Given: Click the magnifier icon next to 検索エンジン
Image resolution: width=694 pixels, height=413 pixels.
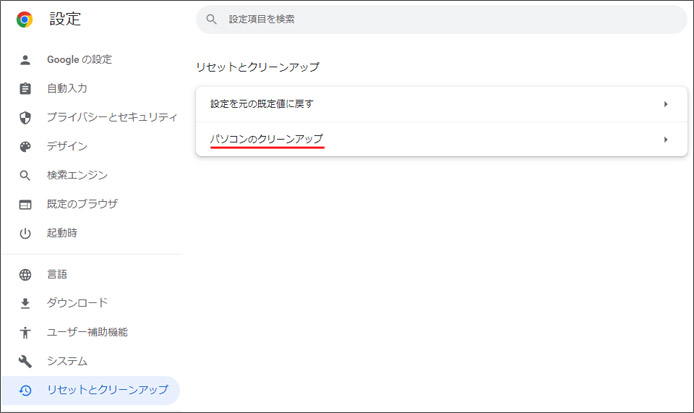Looking at the screenshot, I should point(25,176).
